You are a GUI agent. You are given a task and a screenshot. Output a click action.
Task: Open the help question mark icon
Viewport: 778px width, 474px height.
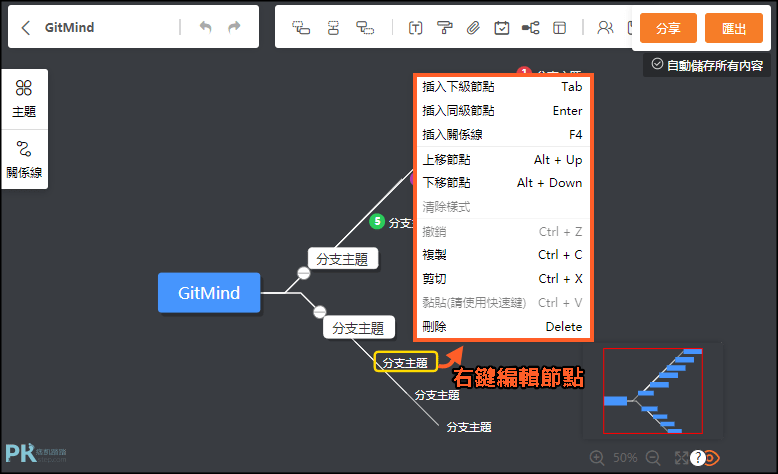point(698,458)
